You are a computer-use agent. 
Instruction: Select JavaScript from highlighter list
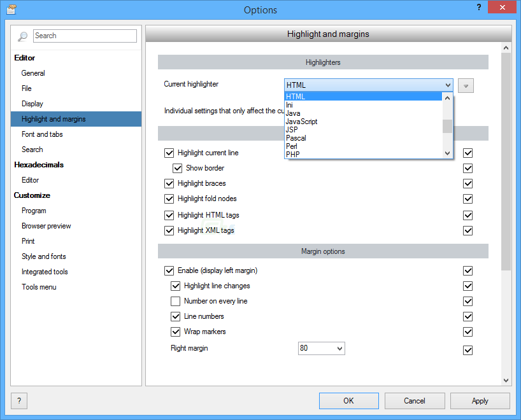[x=302, y=122]
